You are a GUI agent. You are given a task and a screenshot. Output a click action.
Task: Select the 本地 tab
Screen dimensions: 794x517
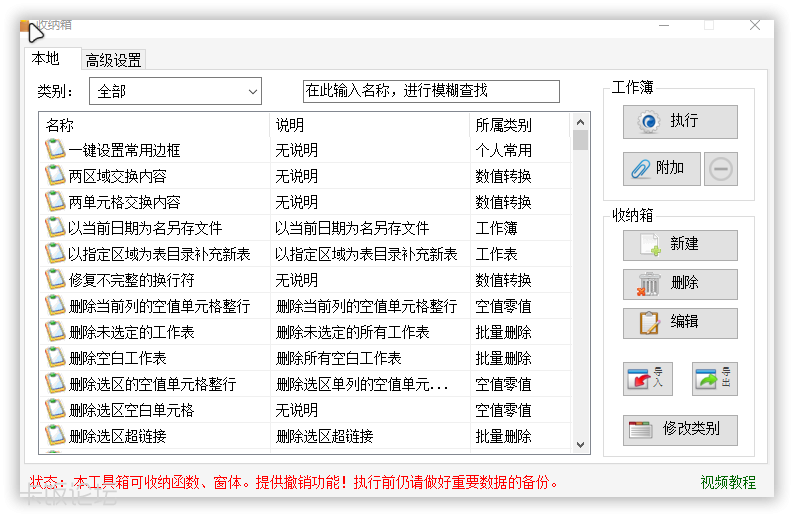click(x=46, y=59)
